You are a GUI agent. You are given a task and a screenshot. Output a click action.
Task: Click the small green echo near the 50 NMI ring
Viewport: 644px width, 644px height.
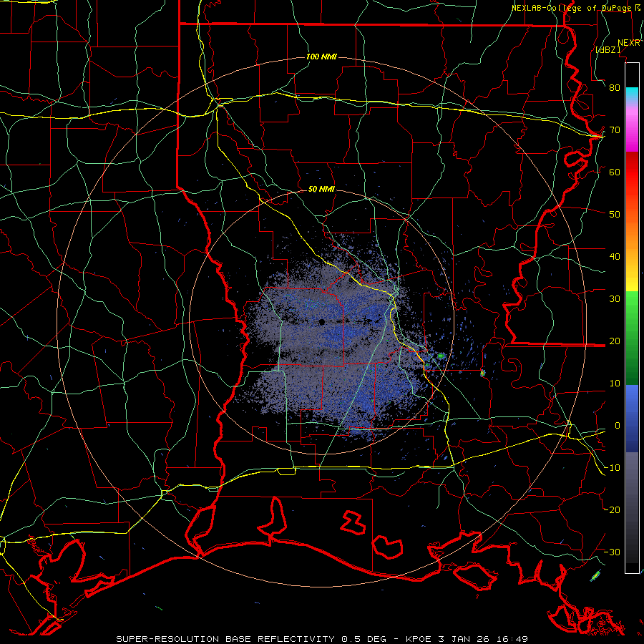pos(441,356)
